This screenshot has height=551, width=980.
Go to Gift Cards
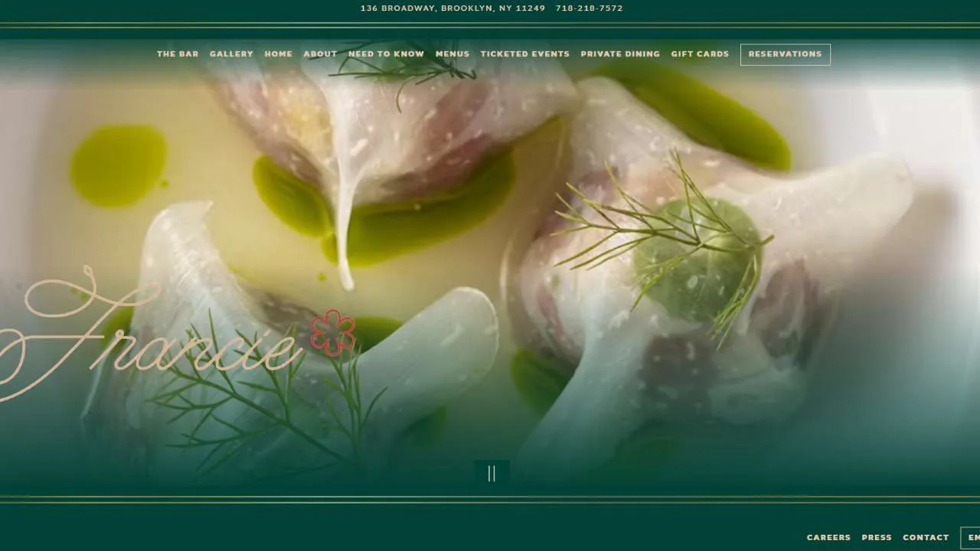[700, 54]
